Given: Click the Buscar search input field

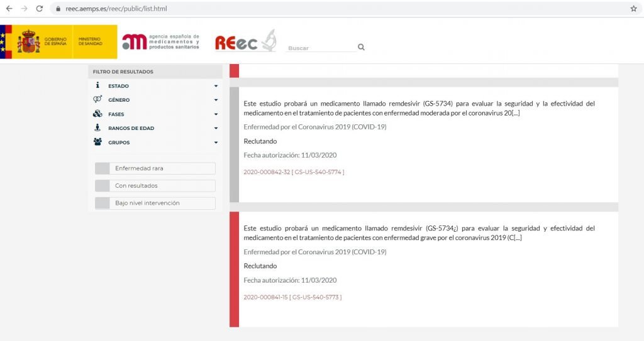Looking at the screenshot, I should (319, 48).
